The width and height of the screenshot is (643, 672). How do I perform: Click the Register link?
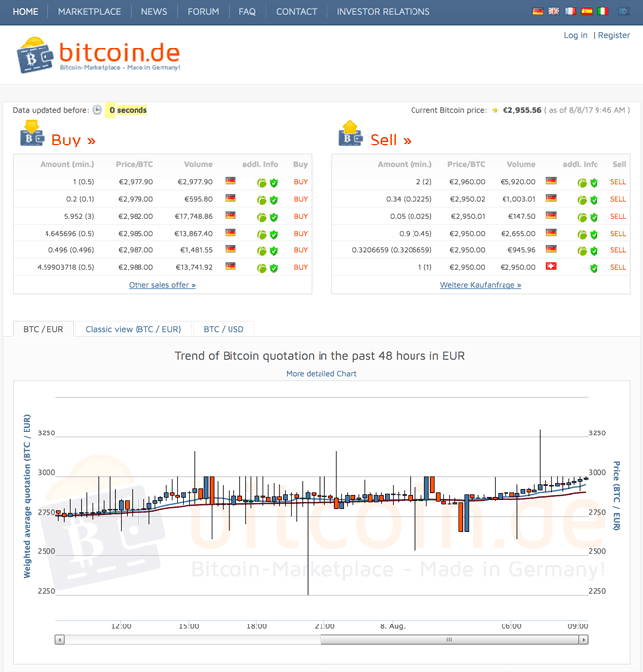coord(614,35)
